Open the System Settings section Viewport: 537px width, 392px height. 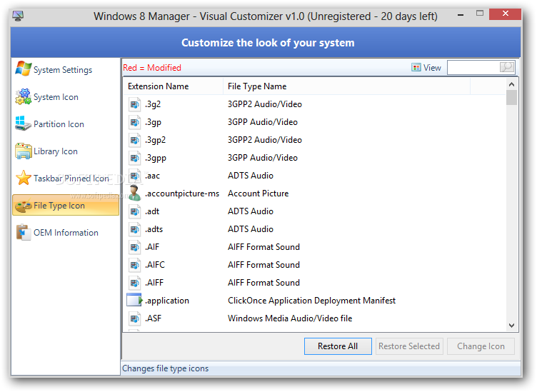point(66,69)
